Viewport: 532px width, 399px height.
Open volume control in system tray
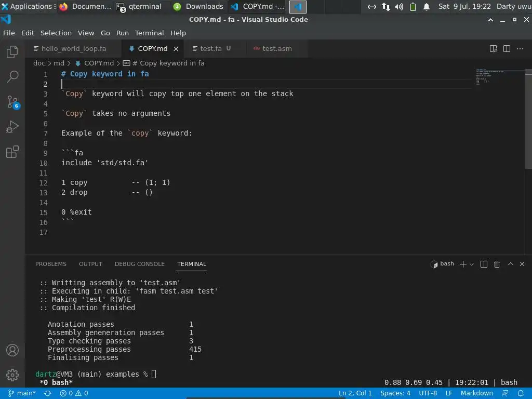pyautogui.click(x=399, y=6)
